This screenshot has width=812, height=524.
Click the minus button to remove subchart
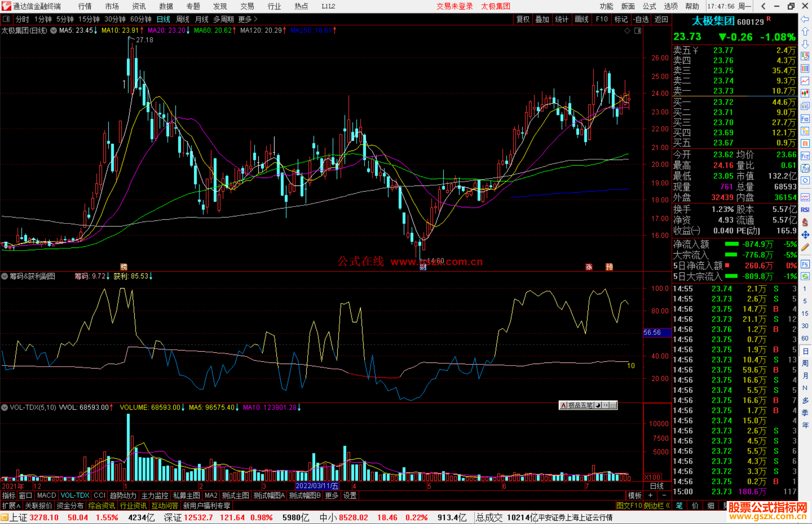[x=664, y=495]
